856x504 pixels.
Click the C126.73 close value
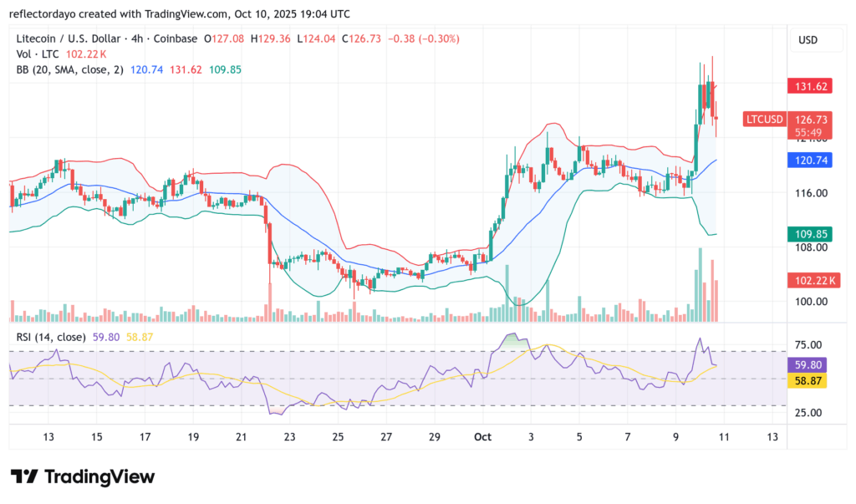[x=361, y=38]
